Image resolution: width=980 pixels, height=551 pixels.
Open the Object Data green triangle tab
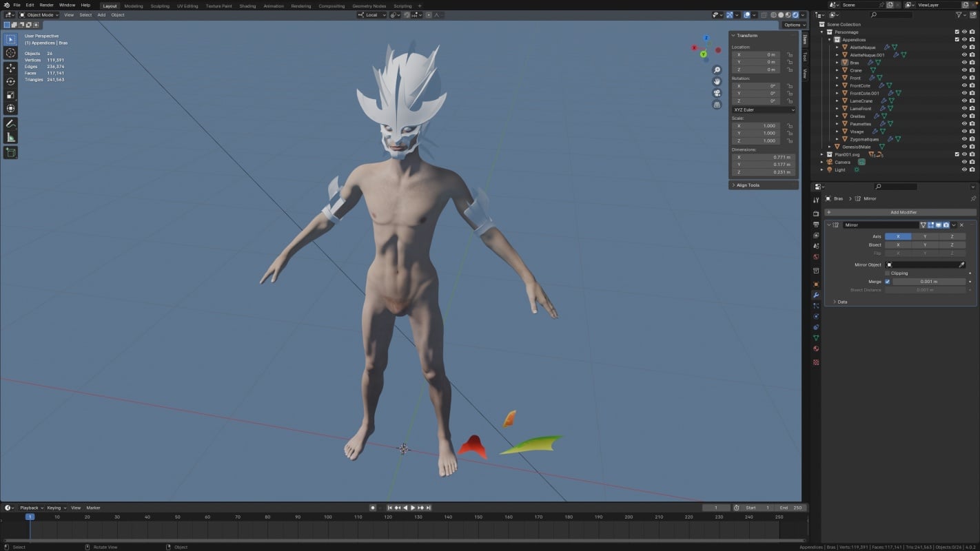(x=816, y=338)
